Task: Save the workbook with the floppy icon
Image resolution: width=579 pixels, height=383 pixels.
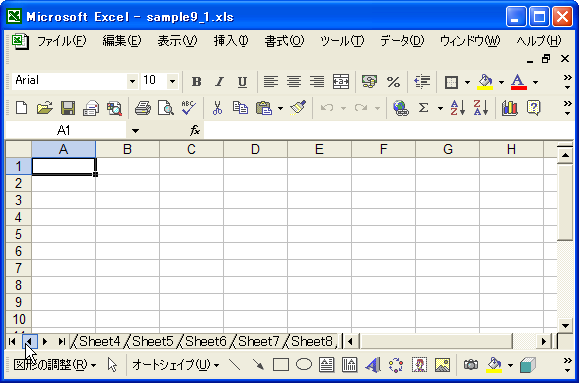Action: 68,108
